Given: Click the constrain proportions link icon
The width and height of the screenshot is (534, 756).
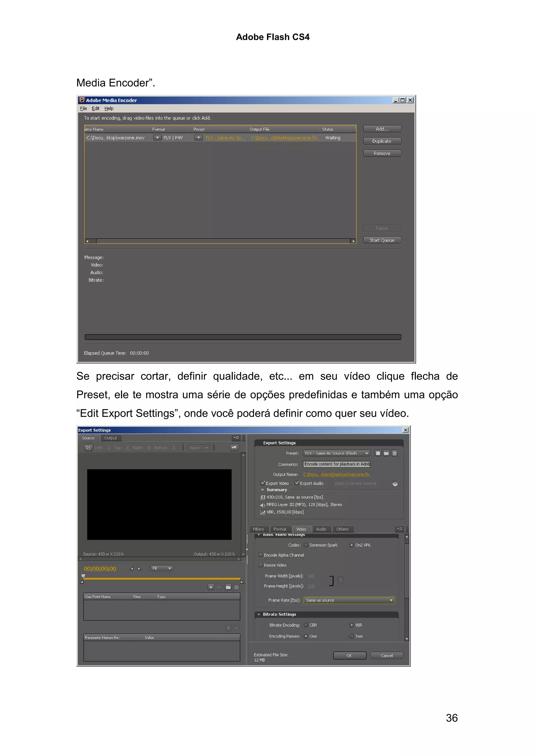Looking at the screenshot, I should [341, 580].
